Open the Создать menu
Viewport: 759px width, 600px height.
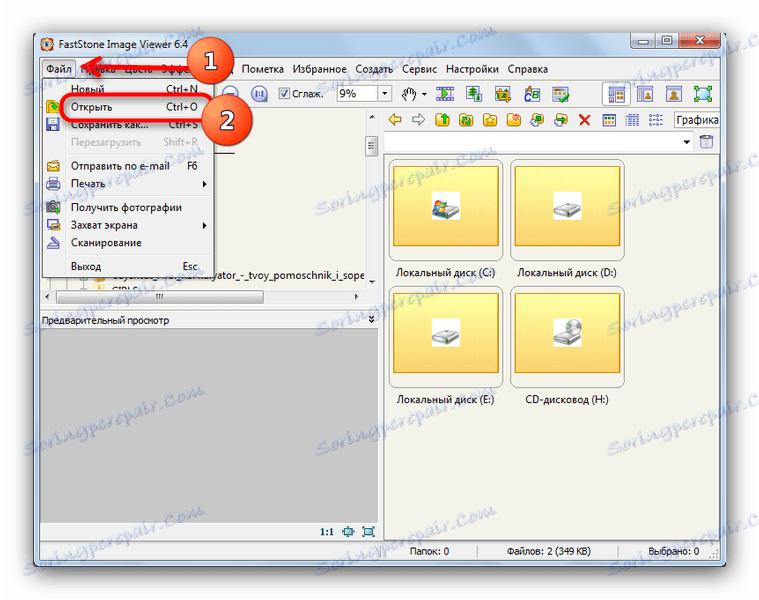[374, 69]
